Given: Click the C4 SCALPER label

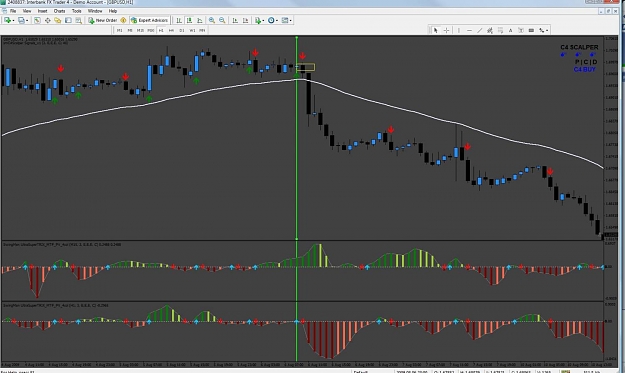Looking at the screenshot, I should point(579,47).
